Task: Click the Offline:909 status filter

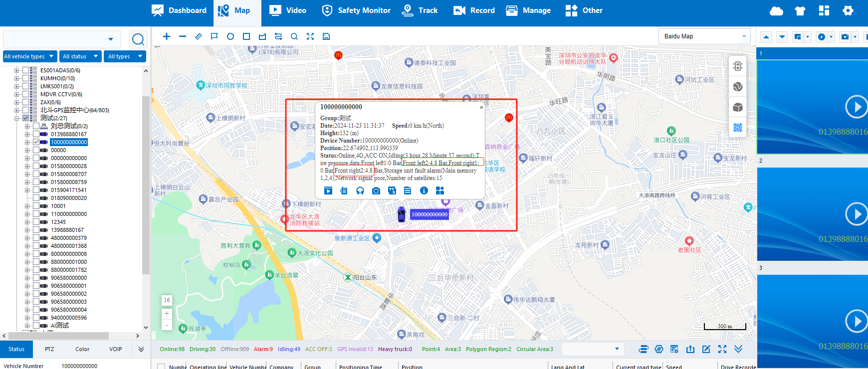Action: (234, 349)
